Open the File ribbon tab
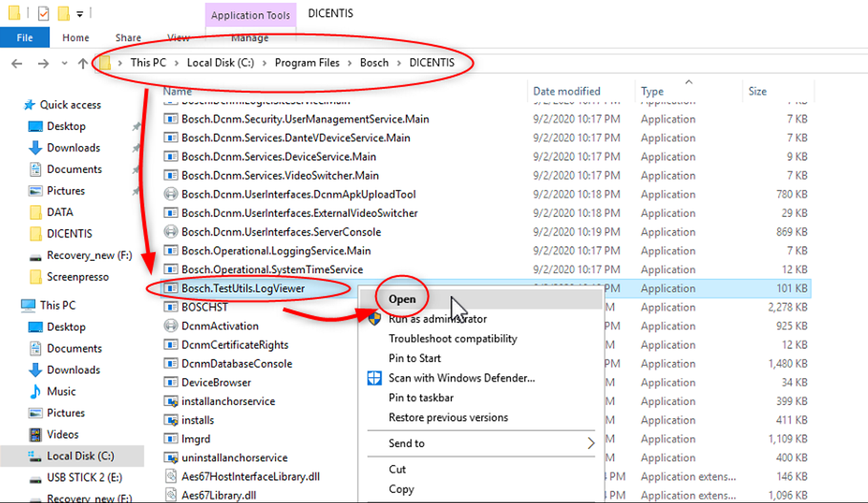868x503 pixels. pos(25,38)
